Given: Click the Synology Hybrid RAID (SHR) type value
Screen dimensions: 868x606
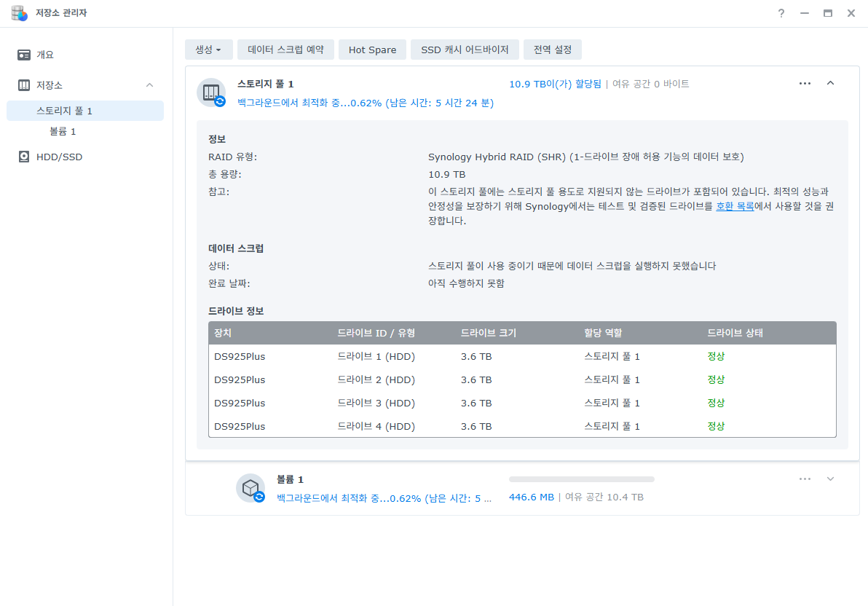Looking at the screenshot, I should tap(585, 157).
